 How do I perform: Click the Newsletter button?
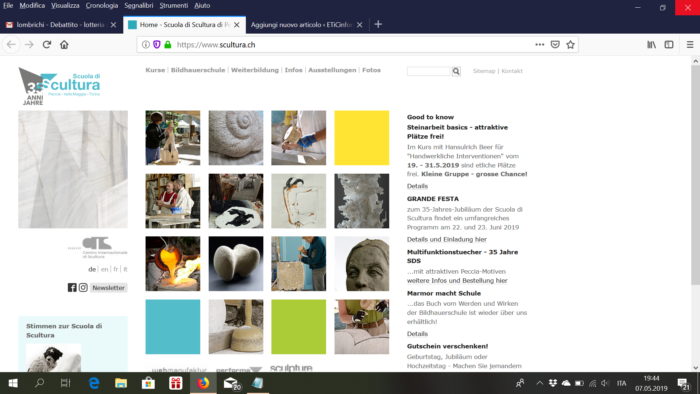[x=108, y=288]
